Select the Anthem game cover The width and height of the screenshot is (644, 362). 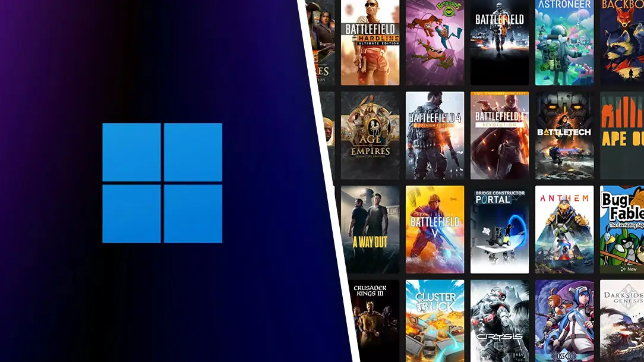[564, 229]
